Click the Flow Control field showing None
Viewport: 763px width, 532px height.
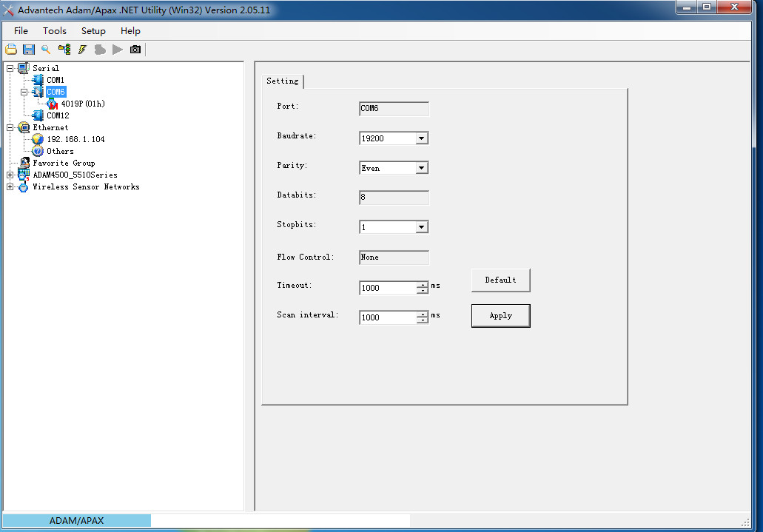pos(394,257)
